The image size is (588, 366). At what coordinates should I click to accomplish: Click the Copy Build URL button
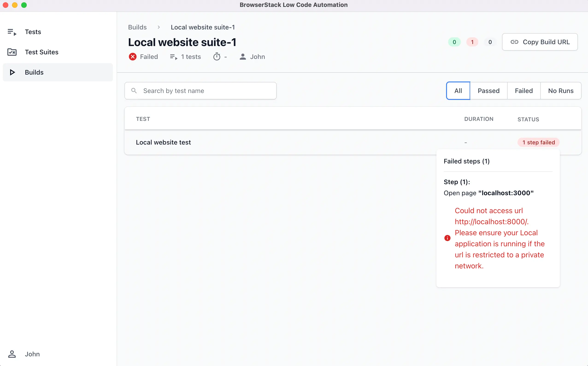[x=540, y=42]
